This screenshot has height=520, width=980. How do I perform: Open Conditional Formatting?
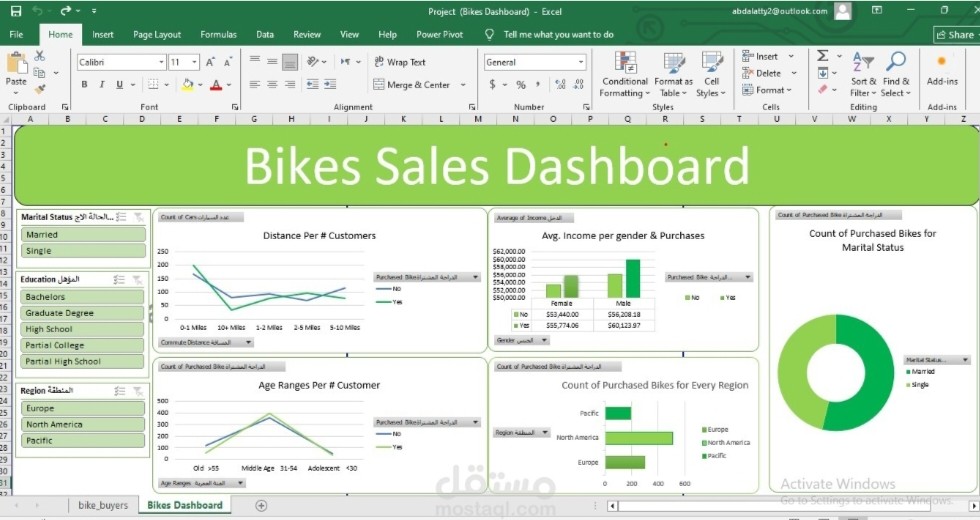(624, 74)
